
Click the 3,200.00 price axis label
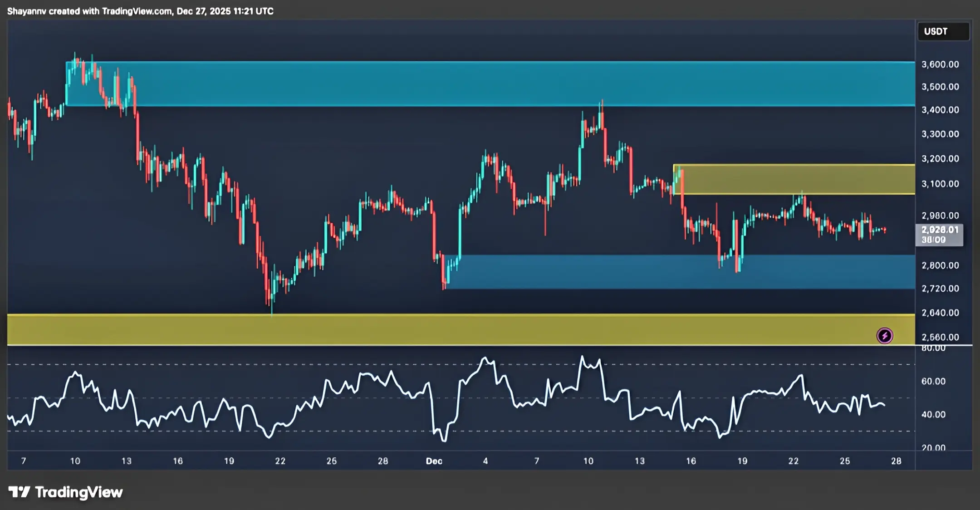[x=940, y=159]
